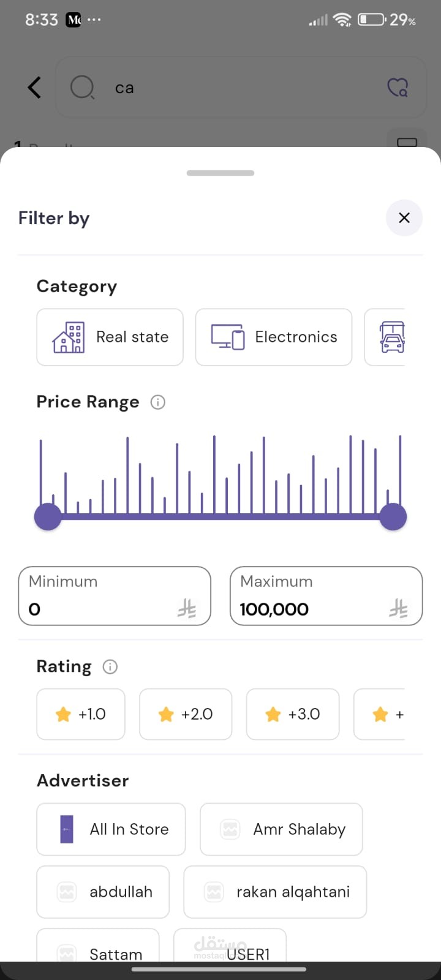Screen dimensions: 441x980
Task: Choose abdullah advertiser chip
Action: tap(103, 892)
